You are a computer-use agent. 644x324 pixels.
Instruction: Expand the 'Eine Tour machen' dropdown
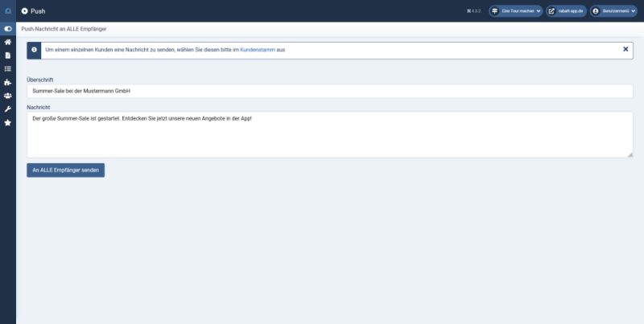[515, 11]
